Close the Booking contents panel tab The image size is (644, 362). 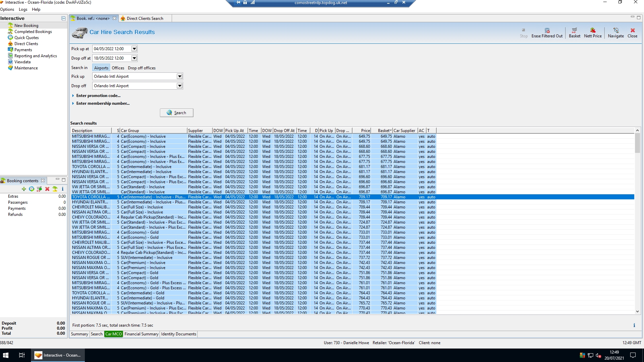pos(43,181)
